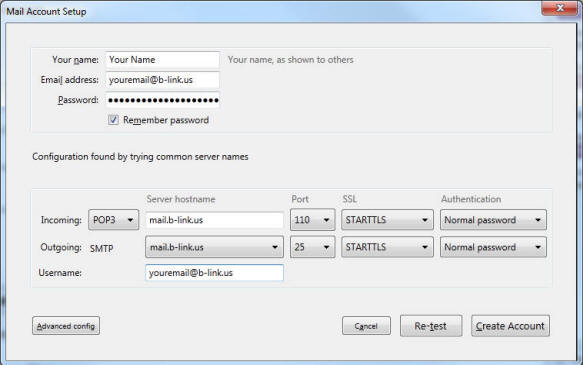Viewport: 583px width, 365px height.
Task: Open the incoming authentication Normal password dropdown
Action: click(x=493, y=220)
